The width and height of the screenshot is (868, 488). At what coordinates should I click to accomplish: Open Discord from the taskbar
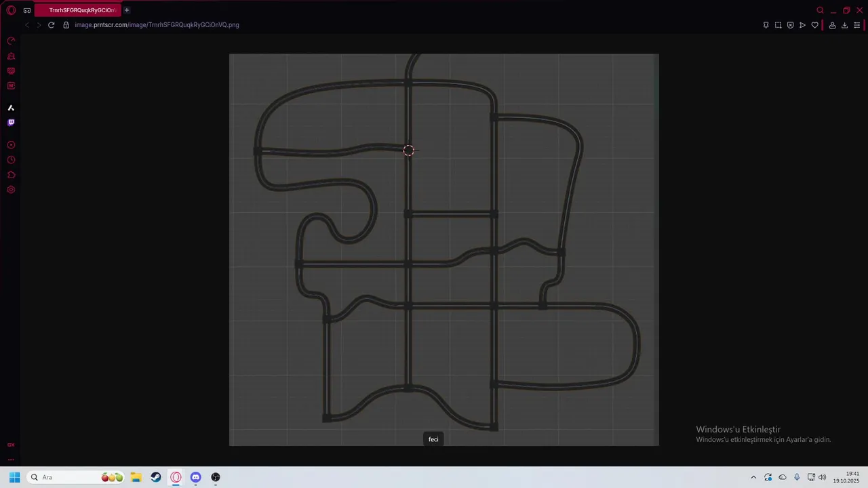pyautogui.click(x=196, y=477)
